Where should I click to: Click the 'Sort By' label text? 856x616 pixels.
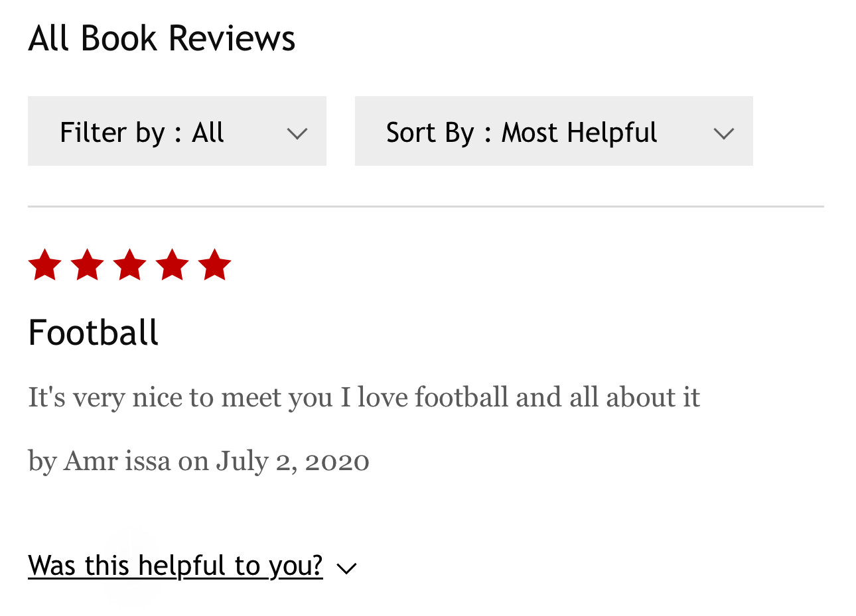[x=430, y=133]
